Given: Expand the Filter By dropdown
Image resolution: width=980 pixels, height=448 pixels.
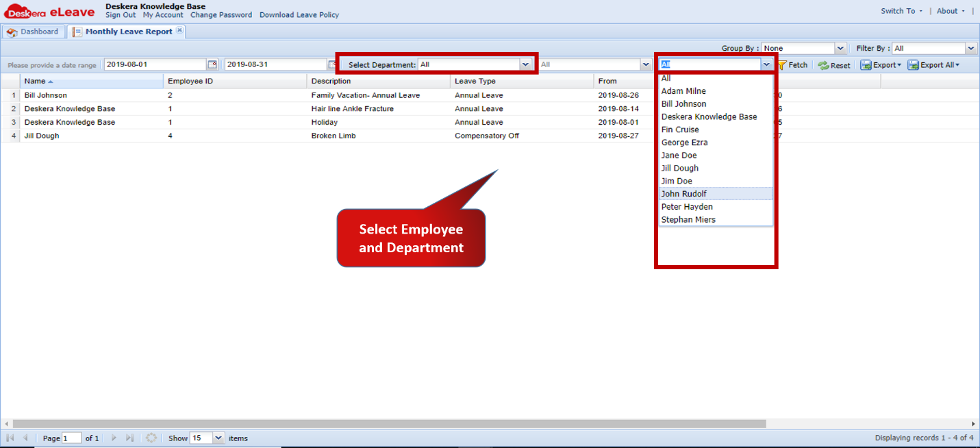Looking at the screenshot, I should 970,48.
